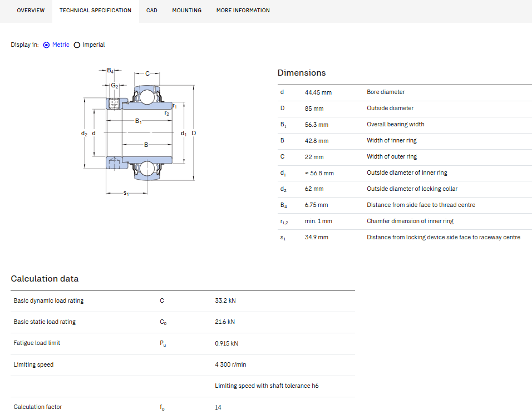532x414 pixels.
Task: Click the Basic dynamic load rating label
Action: 48,300
